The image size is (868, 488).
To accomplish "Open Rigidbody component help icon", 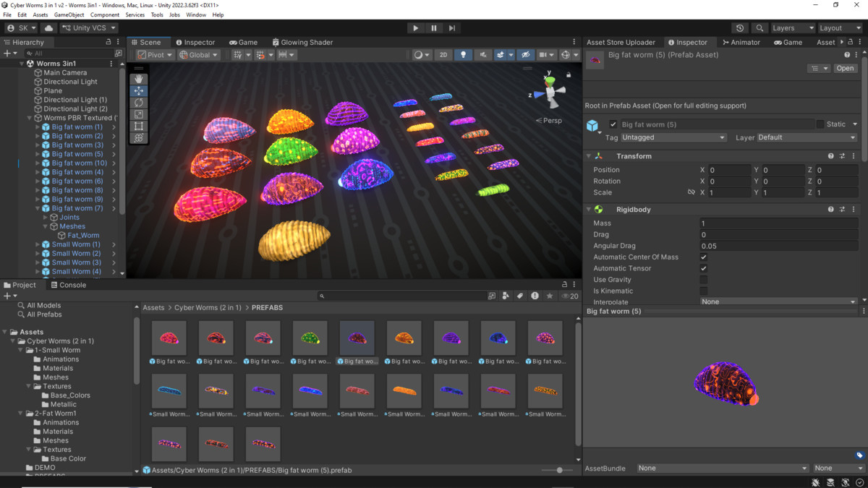I will tap(830, 210).
